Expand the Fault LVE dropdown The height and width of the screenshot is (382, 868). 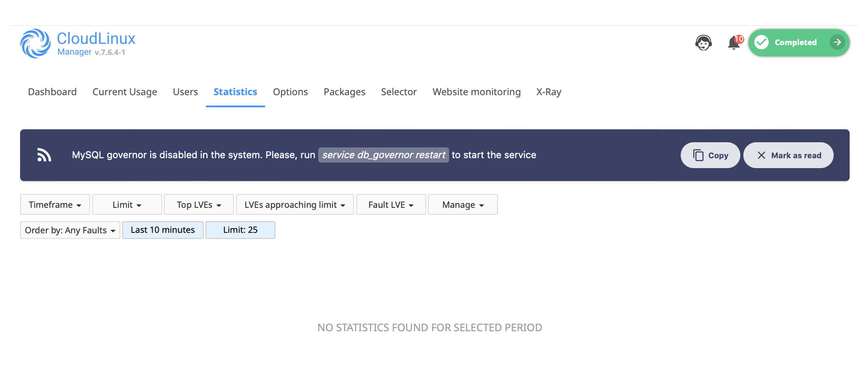pyautogui.click(x=391, y=205)
